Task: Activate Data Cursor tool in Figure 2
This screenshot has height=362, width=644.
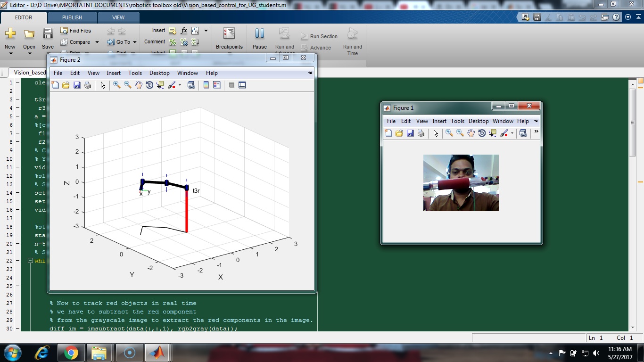Action: click(160, 85)
